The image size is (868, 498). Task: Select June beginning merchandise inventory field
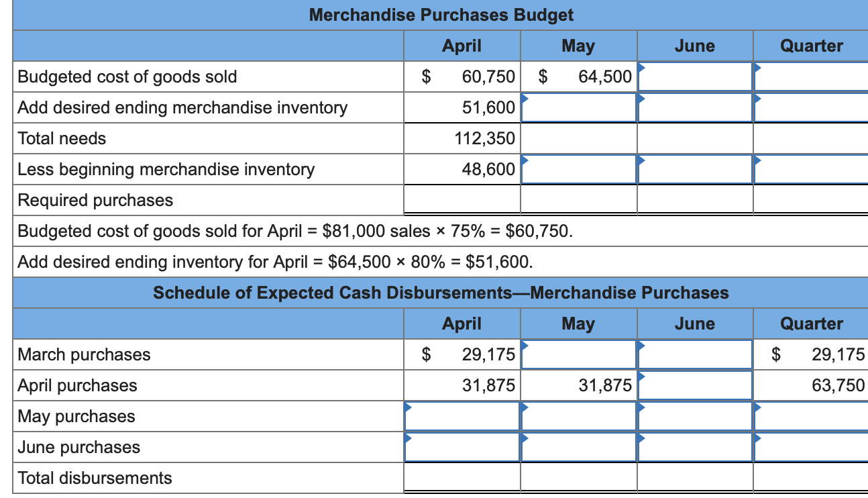pyautogui.click(x=695, y=170)
